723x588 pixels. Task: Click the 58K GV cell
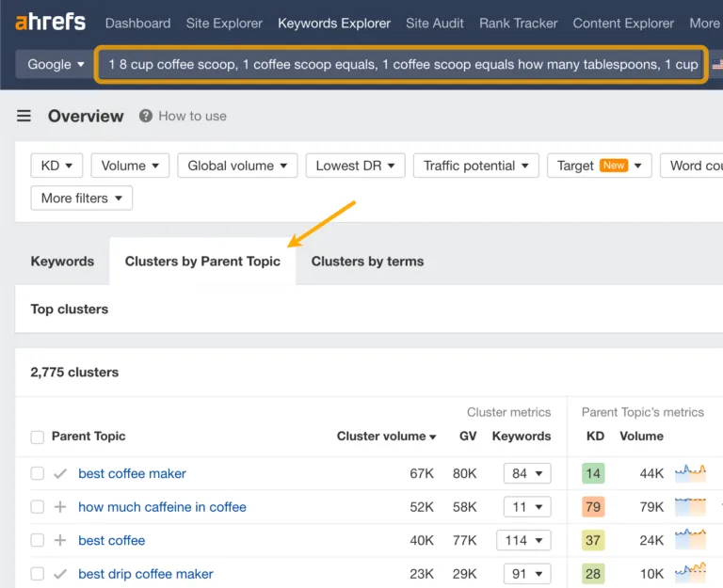464,507
